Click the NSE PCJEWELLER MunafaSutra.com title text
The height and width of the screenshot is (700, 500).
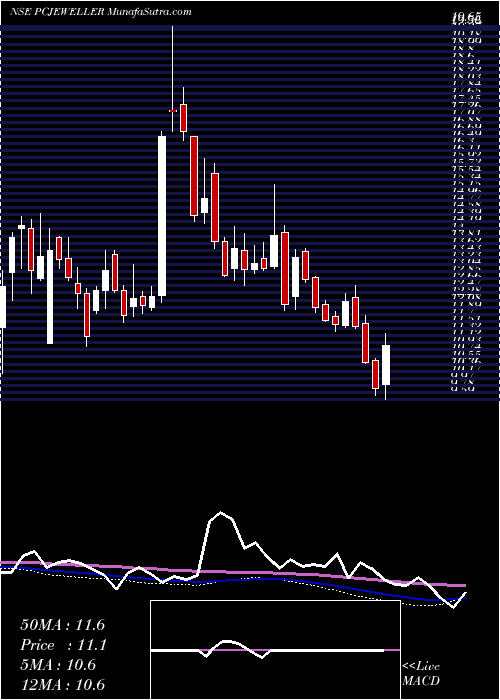tap(101, 12)
